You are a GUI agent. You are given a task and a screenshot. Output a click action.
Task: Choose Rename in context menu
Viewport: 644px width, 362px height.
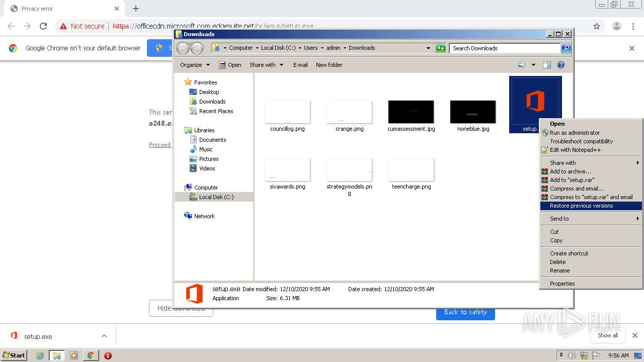pos(591,270)
